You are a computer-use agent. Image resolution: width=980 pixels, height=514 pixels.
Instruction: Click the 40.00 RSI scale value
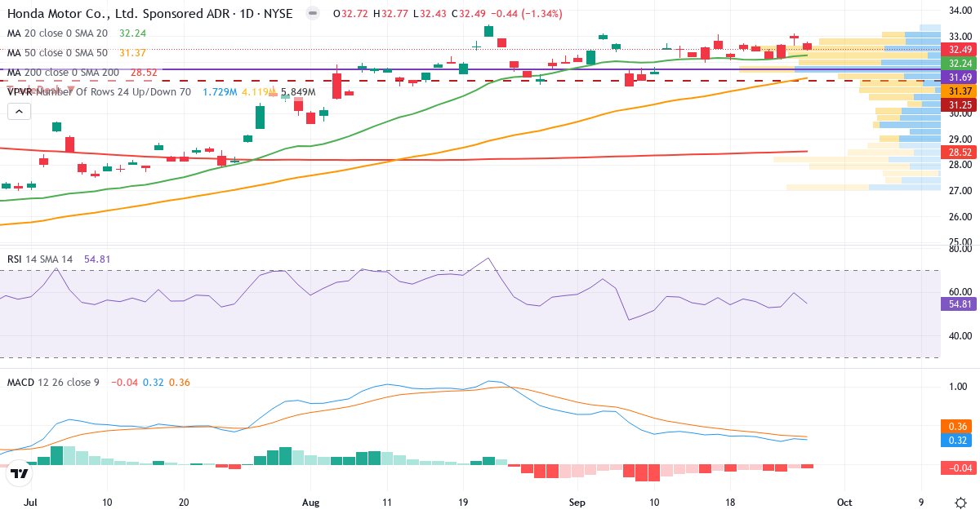[960, 335]
